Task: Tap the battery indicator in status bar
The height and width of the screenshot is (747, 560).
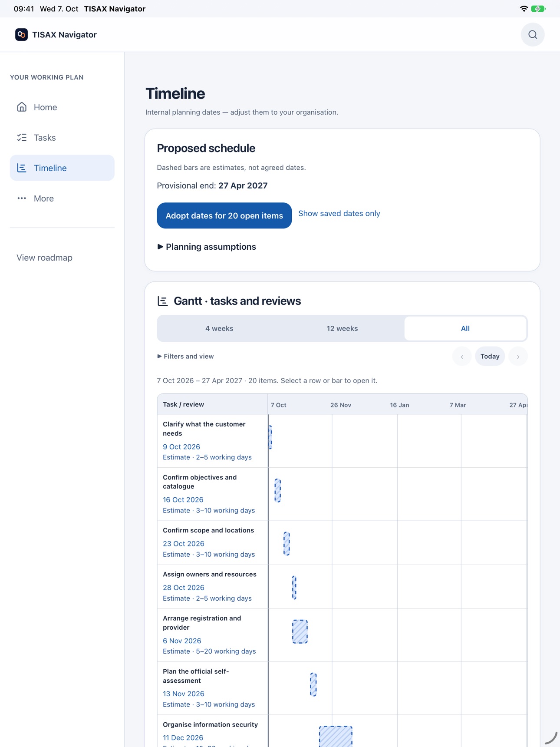Action: point(538,9)
